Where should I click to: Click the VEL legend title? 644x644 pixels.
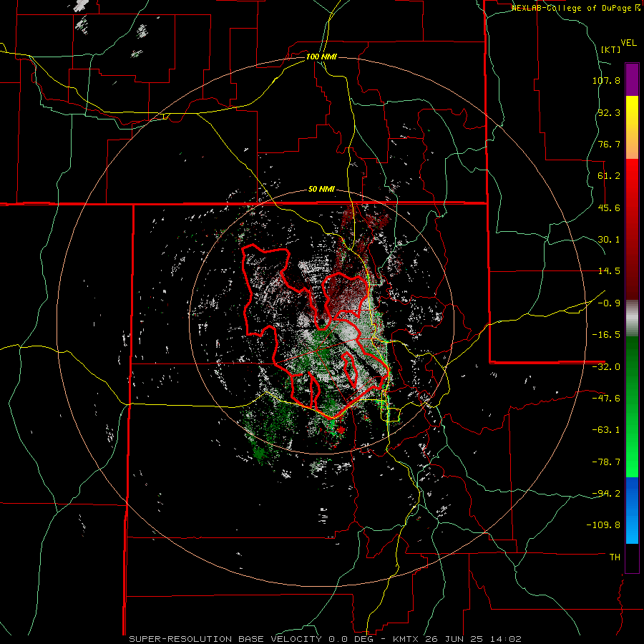(628, 43)
